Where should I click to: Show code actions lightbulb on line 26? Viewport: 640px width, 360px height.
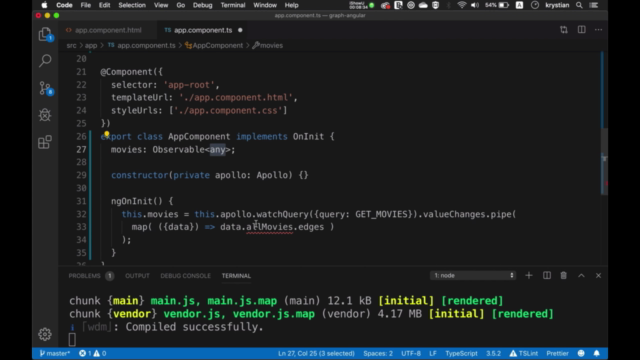(x=107, y=133)
